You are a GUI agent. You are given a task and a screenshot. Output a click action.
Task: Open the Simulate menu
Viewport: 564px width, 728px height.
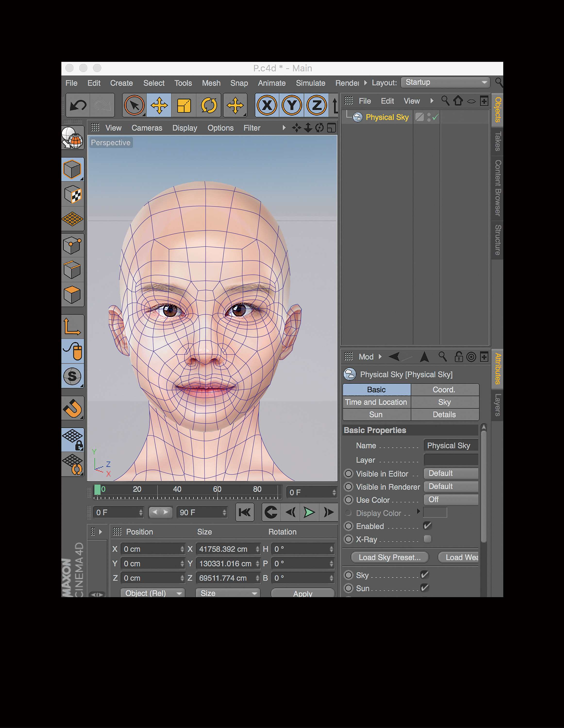[x=311, y=83]
